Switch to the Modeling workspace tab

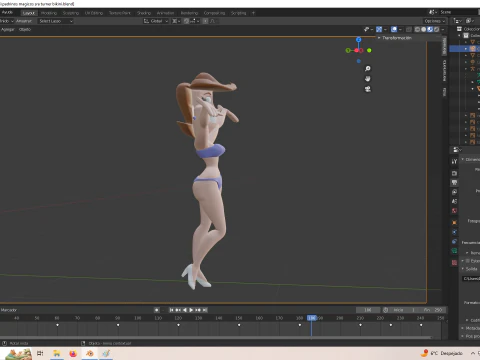(49, 13)
